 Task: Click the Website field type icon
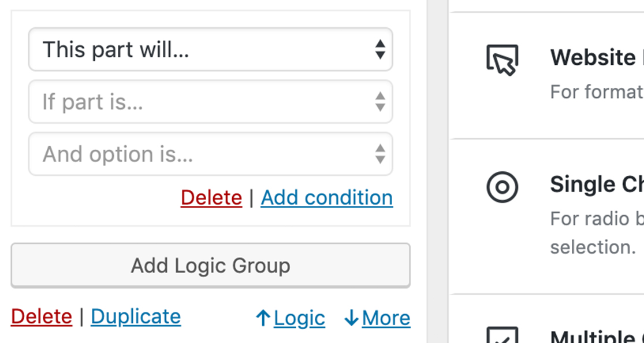(502, 60)
